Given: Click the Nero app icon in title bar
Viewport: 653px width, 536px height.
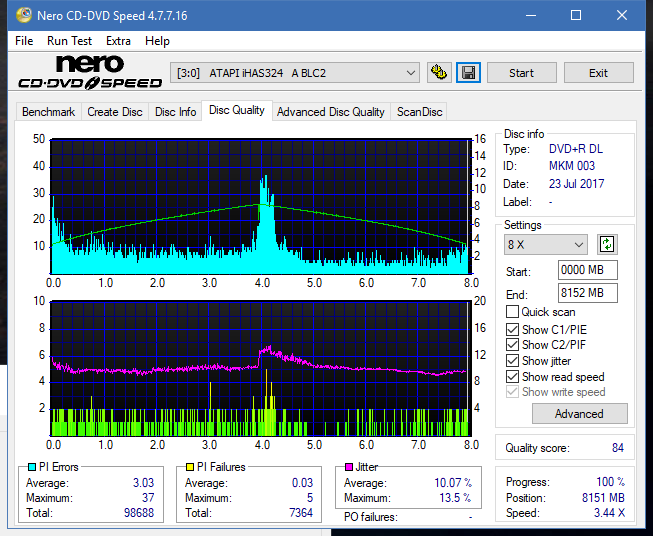Looking at the screenshot, I should (24, 15).
